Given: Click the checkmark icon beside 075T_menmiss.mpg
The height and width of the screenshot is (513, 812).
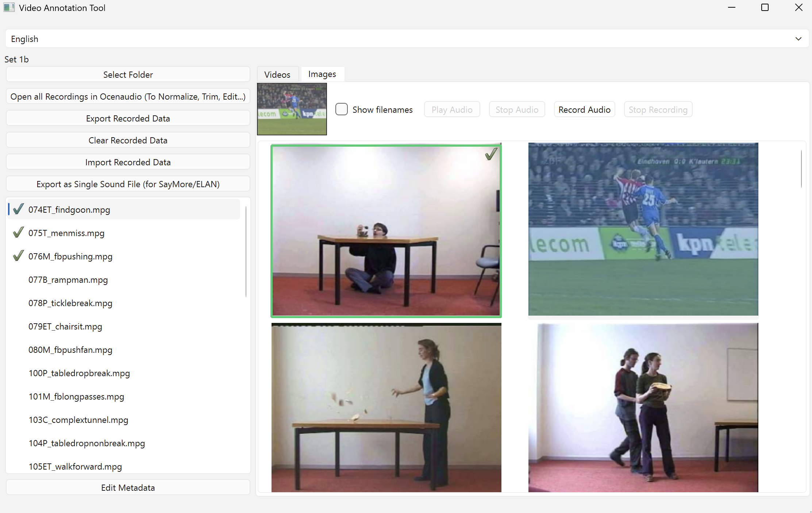Looking at the screenshot, I should pos(18,232).
